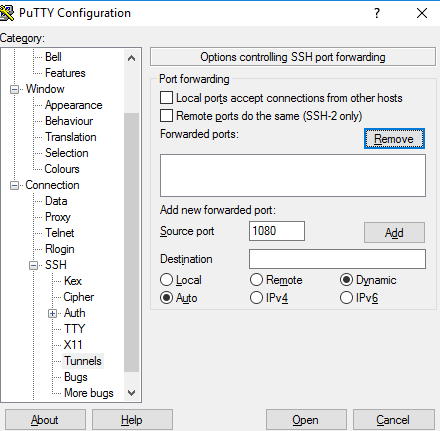
Task: Select TTY in category tree
Action: coord(74,329)
